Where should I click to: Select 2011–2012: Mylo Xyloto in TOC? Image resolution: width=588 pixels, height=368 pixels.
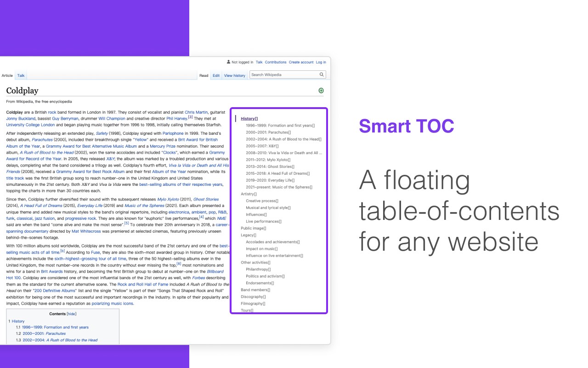pos(269,160)
